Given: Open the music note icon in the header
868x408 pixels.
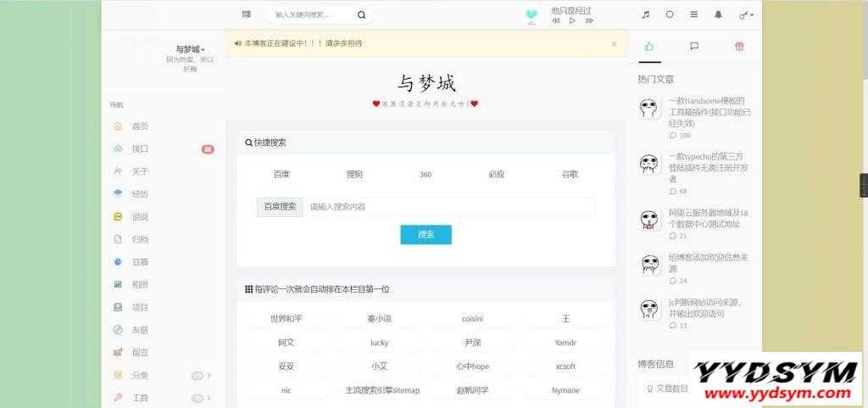Looking at the screenshot, I should (x=645, y=15).
